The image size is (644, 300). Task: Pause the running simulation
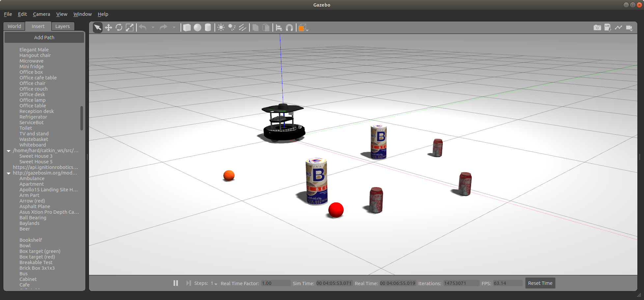pyautogui.click(x=176, y=283)
